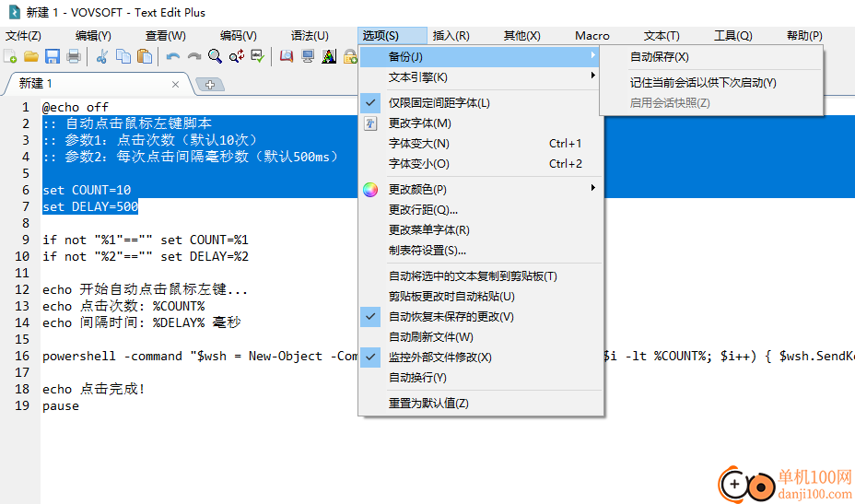Open the 其他(X) menu

pos(521,36)
